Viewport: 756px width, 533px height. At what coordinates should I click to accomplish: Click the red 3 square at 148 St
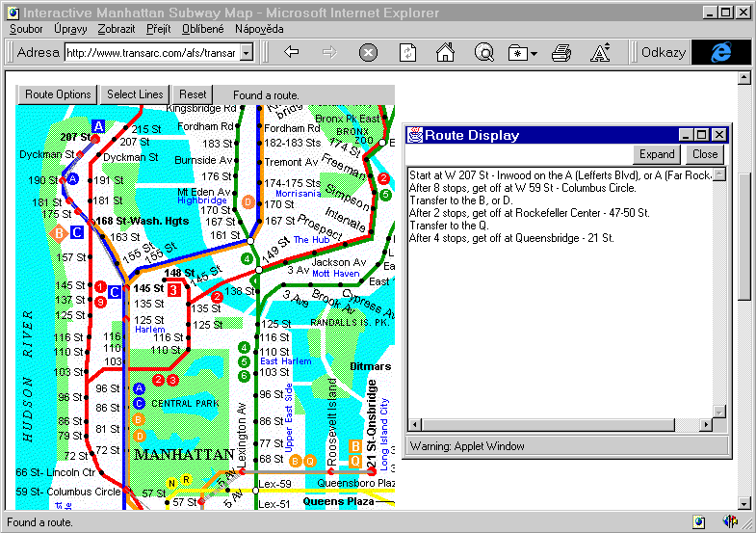tap(173, 290)
